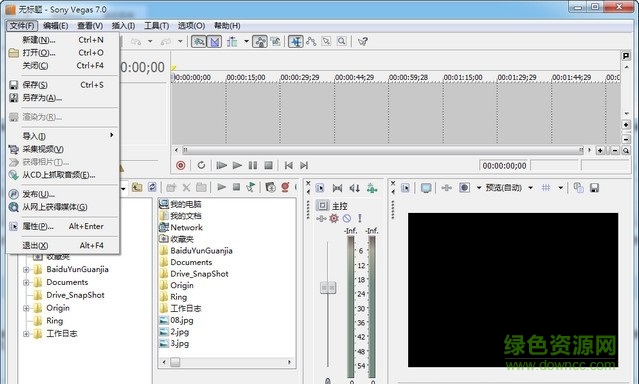
Task: Open the 插入(I) menu
Action: pos(123,26)
